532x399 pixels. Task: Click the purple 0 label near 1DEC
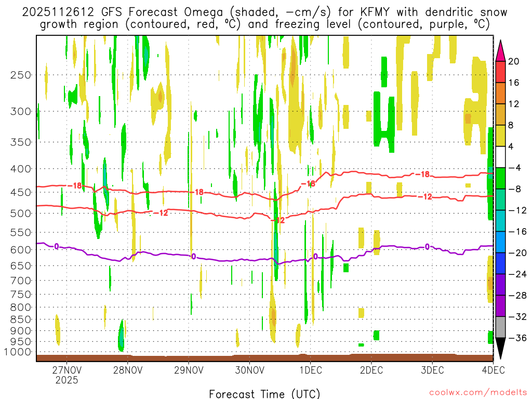315,257
